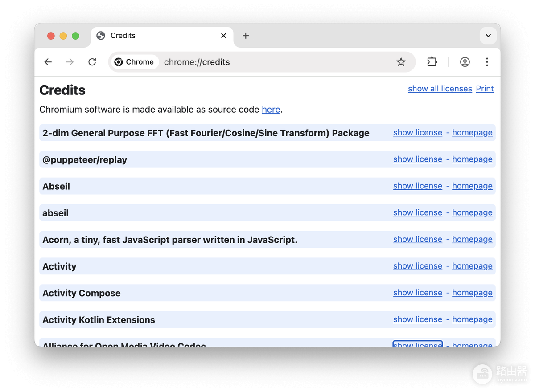This screenshot has width=535, height=392.
Task: Click the Print link
Action: point(485,89)
